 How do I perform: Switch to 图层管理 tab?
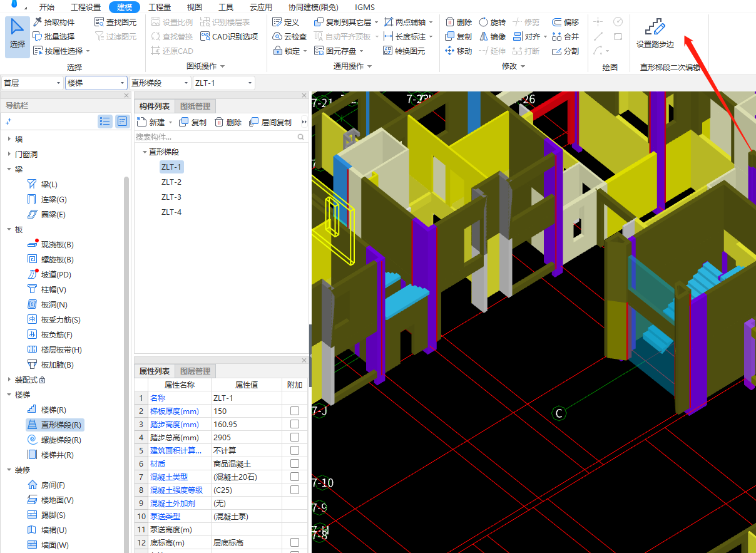(x=195, y=371)
